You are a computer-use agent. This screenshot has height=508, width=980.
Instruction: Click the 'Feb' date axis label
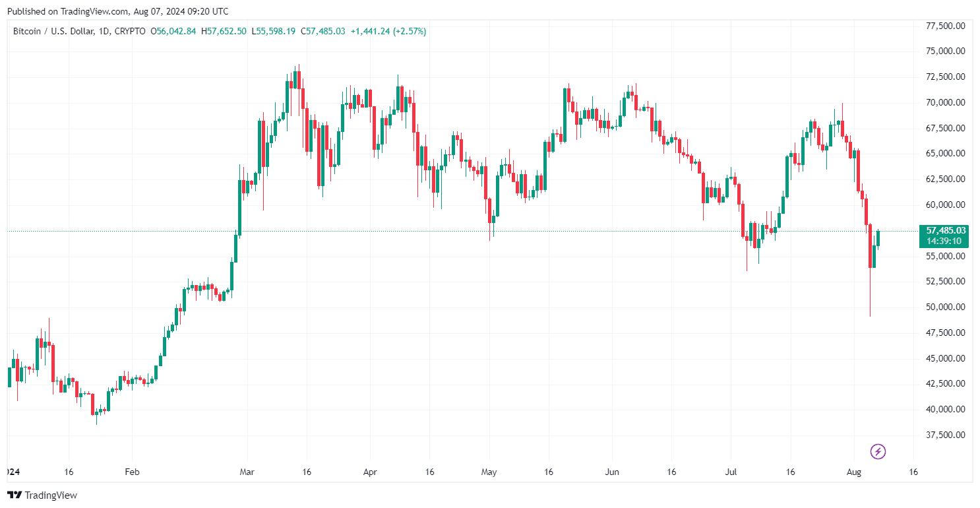click(133, 472)
